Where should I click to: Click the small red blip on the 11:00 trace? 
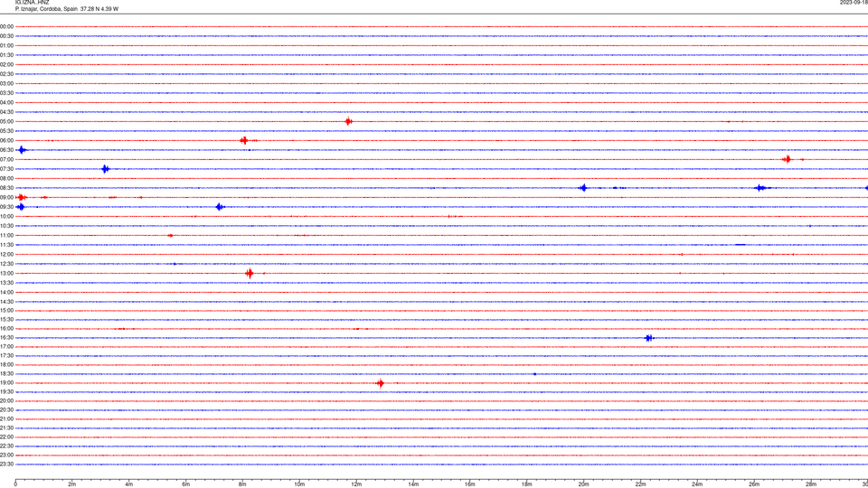coord(171,236)
